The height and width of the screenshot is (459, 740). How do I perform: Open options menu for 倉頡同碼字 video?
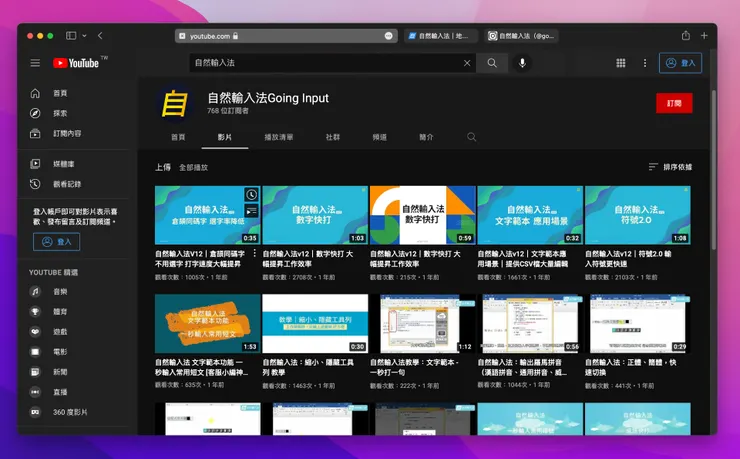click(254, 253)
